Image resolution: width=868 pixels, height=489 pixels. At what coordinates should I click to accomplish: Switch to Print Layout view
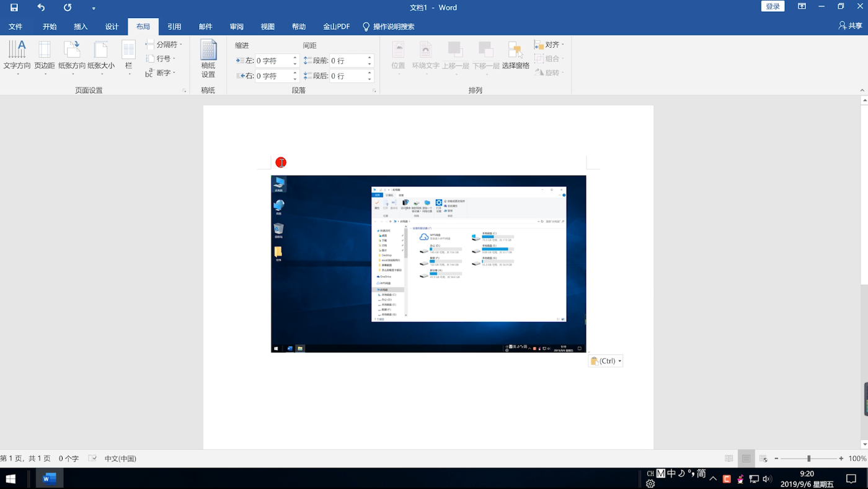click(x=746, y=459)
